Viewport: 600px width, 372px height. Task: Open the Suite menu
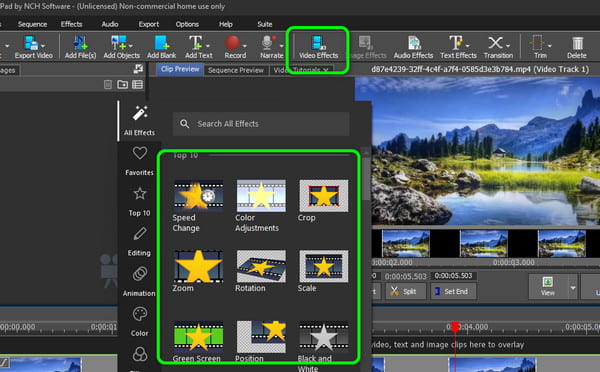(264, 24)
